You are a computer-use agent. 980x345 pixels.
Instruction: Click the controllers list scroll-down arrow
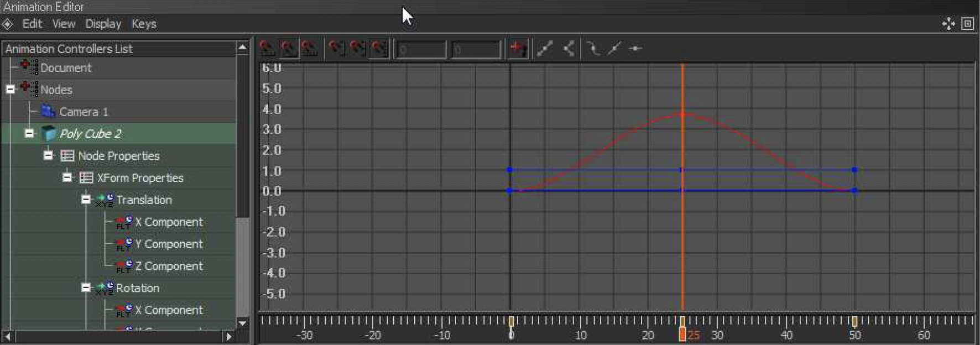242,322
